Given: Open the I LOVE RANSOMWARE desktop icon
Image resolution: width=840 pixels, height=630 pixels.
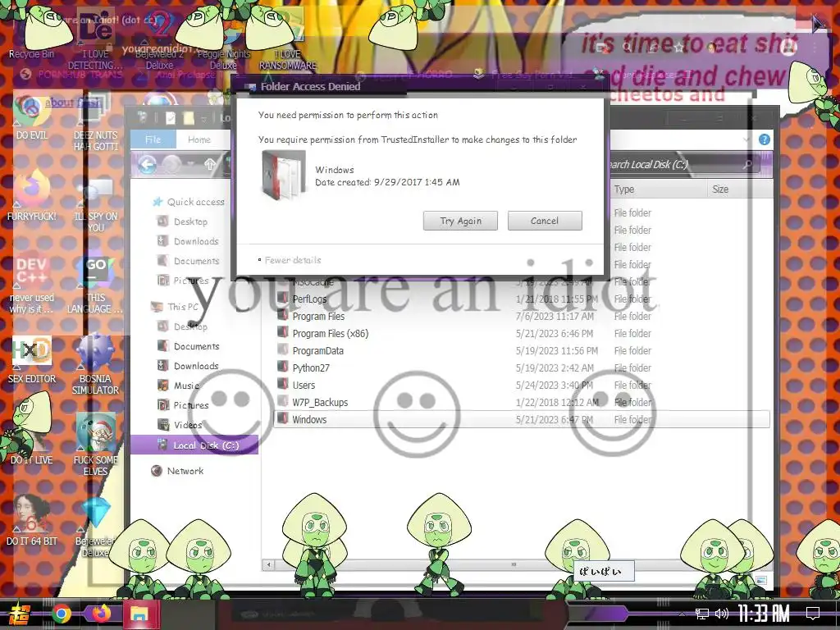Looking at the screenshot, I should tap(288, 41).
